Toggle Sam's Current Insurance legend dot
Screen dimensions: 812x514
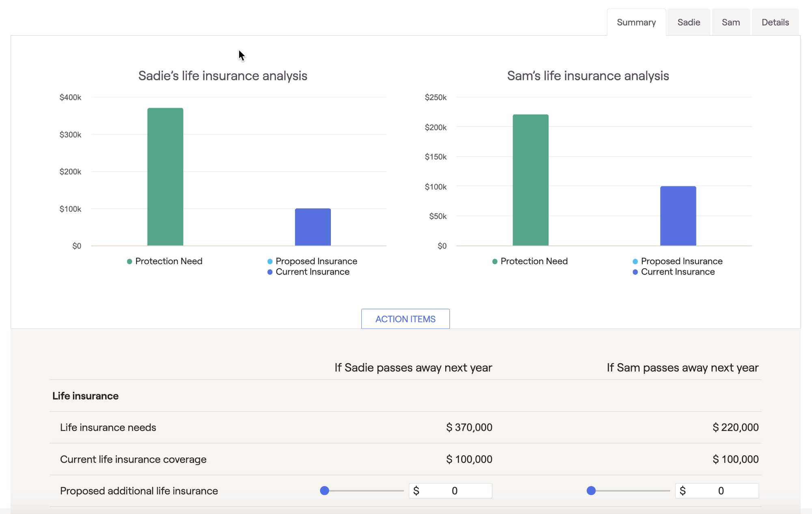tap(635, 272)
